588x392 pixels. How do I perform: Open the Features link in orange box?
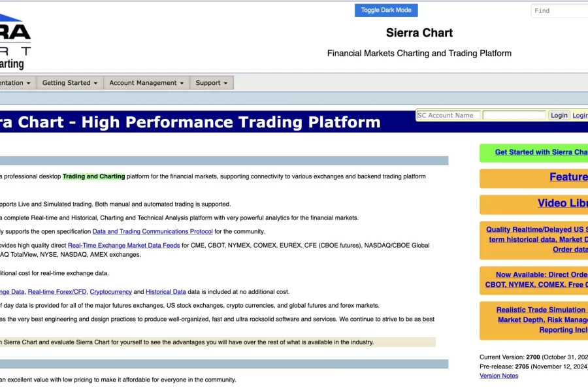(568, 176)
